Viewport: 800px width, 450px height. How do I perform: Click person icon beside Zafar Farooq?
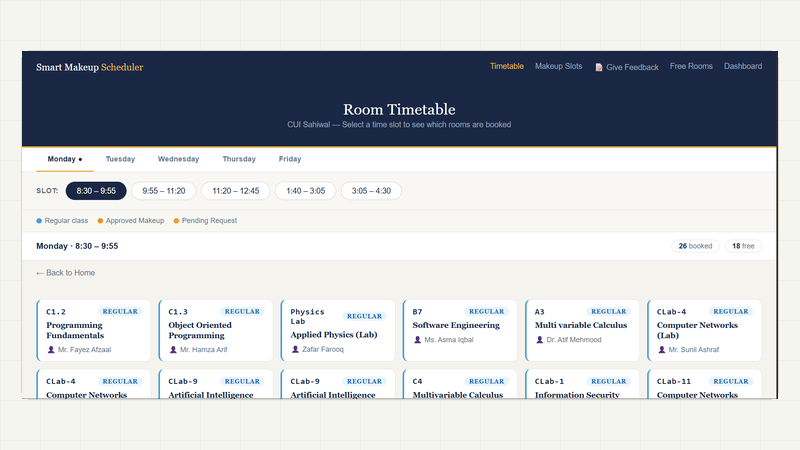(x=295, y=349)
